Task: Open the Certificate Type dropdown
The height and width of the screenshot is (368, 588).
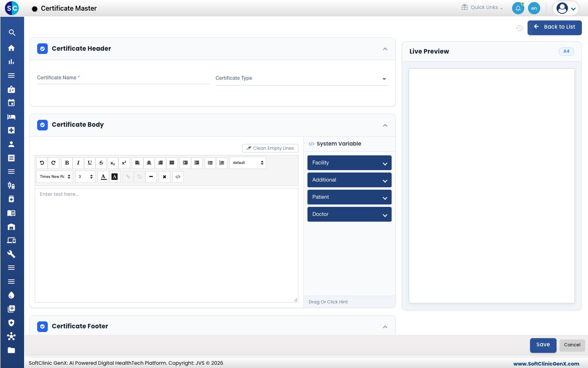Action: point(302,79)
